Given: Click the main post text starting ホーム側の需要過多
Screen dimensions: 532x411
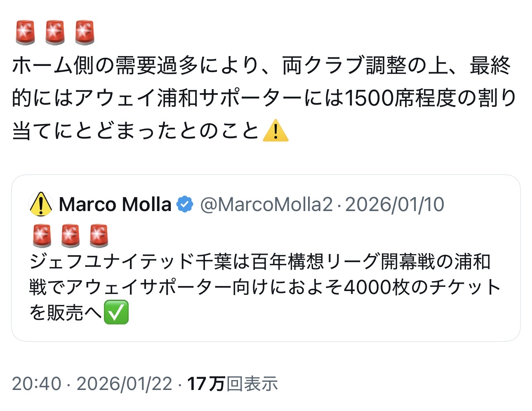Looking at the screenshot, I should (x=260, y=66).
